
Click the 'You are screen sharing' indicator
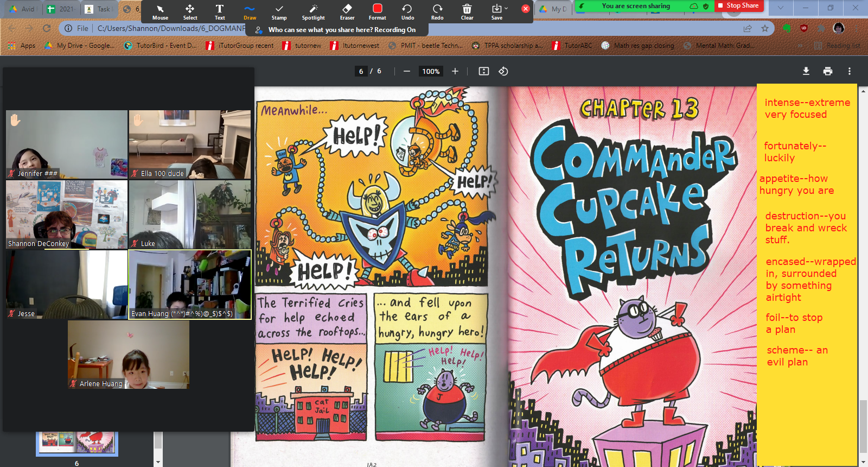click(636, 6)
